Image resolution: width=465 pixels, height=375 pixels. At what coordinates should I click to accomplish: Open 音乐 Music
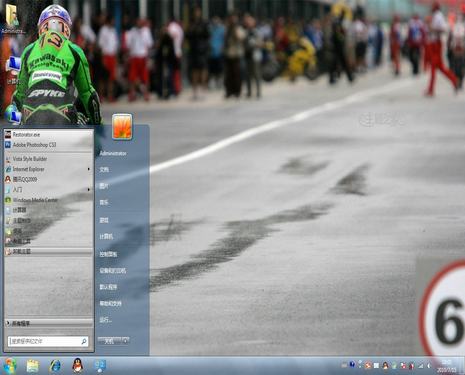point(104,202)
